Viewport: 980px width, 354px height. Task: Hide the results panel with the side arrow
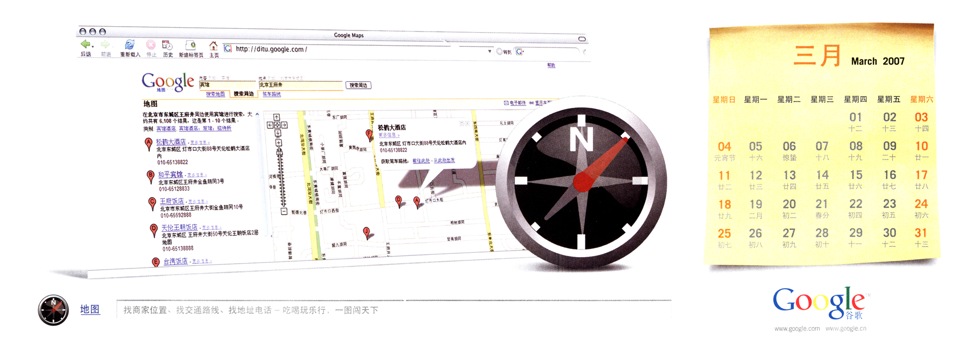(271, 236)
